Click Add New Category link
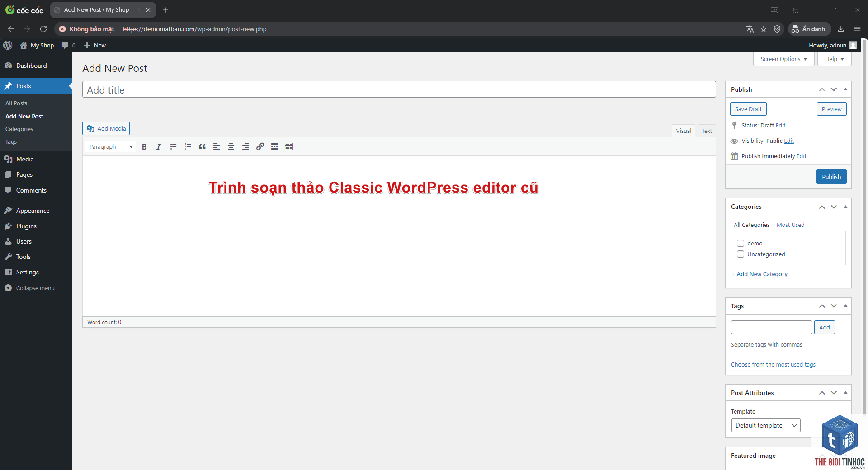 click(x=759, y=274)
